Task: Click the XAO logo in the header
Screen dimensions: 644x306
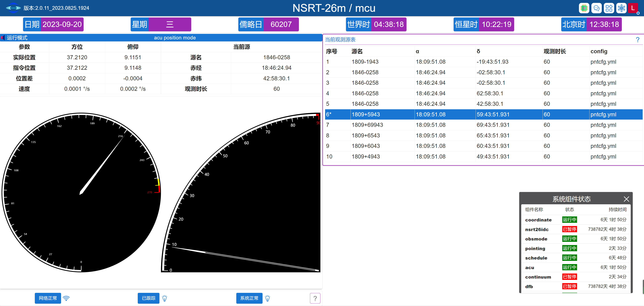Action: tap(13, 8)
